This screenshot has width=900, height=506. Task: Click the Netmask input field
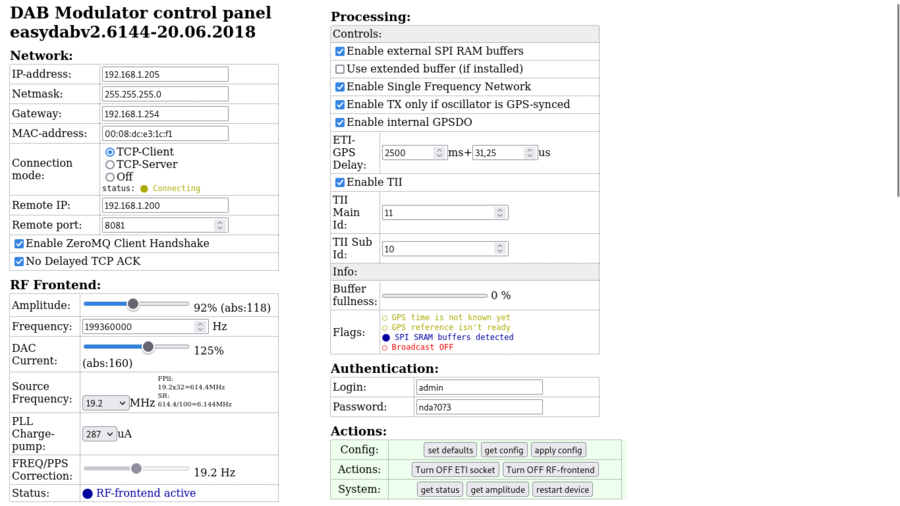[165, 94]
